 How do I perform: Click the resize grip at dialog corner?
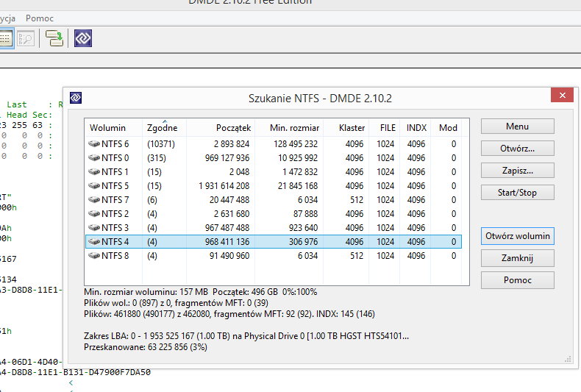[568, 359]
